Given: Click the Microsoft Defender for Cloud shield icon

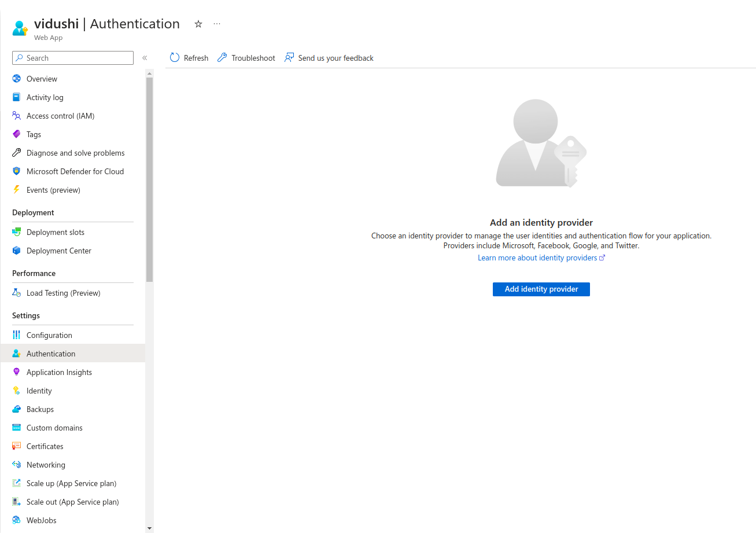Looking at the screenshot, I should 16,171.
